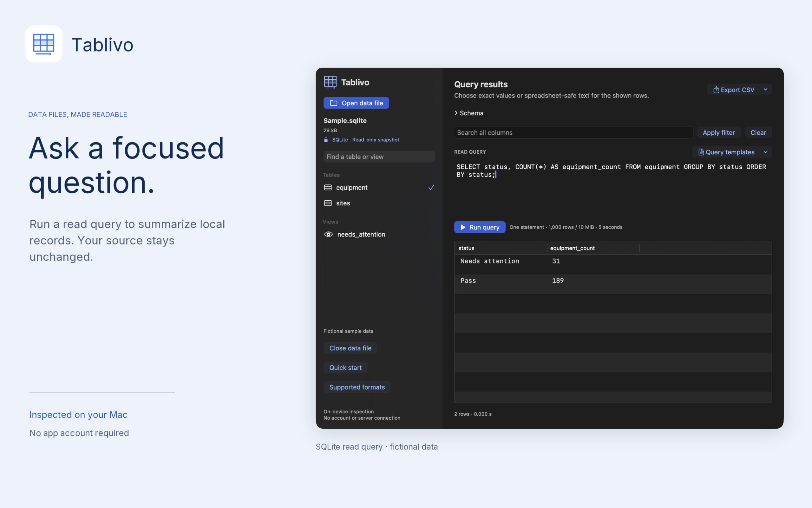812x508 pixels.
Task: Open the Query templates dropdown arrow
Action: pos(765,152)
